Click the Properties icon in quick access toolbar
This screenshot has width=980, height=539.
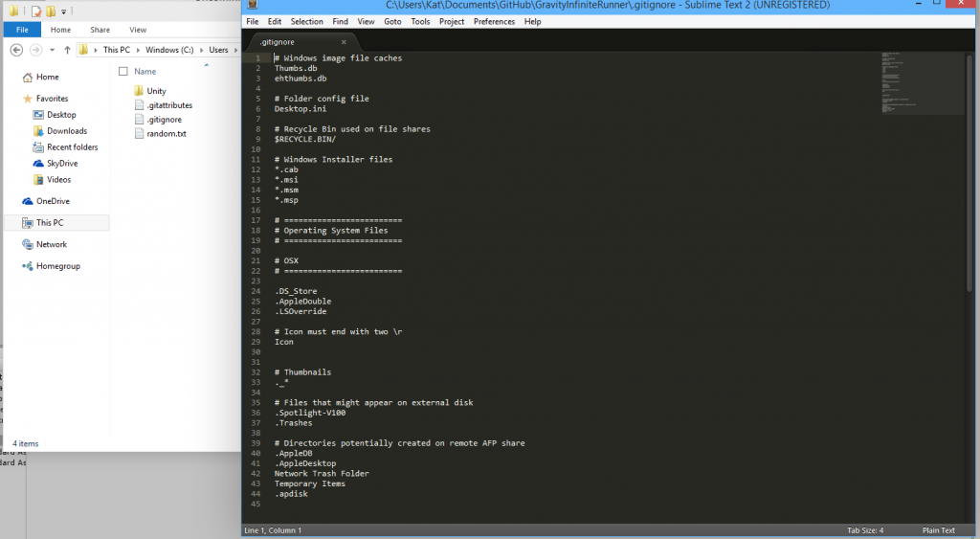point(36,11)
